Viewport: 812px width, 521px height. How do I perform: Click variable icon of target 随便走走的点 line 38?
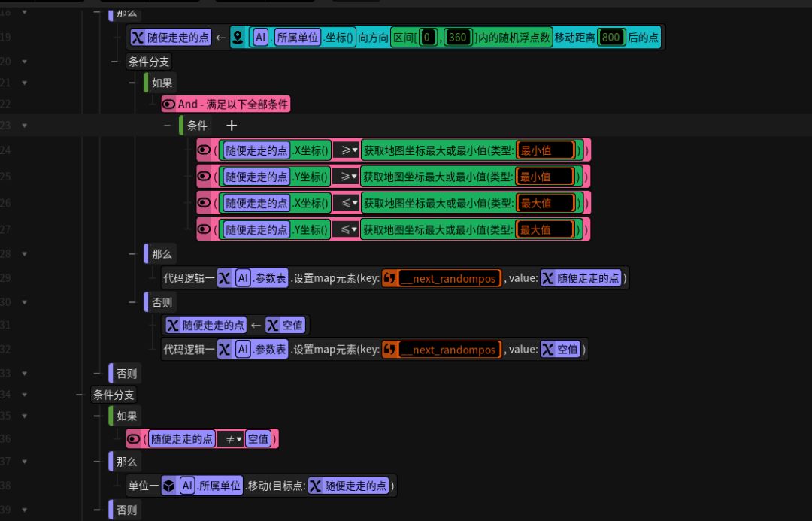(315, 485)
